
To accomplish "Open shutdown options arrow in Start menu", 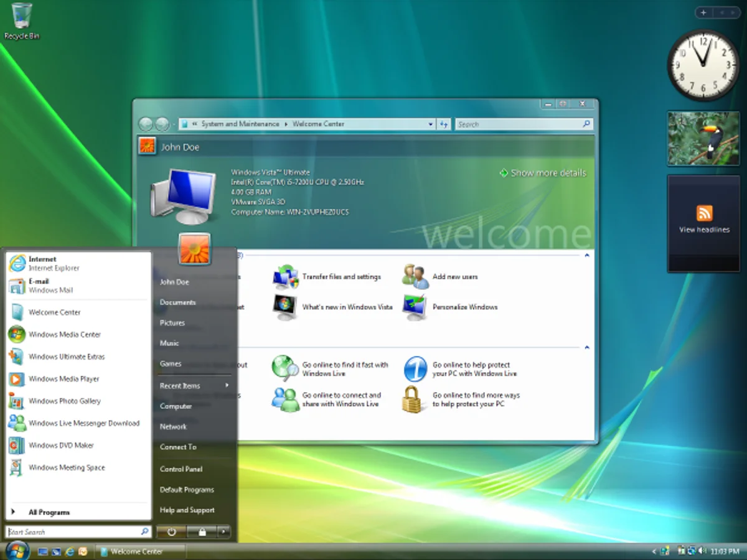I will [x=223, y=532].
